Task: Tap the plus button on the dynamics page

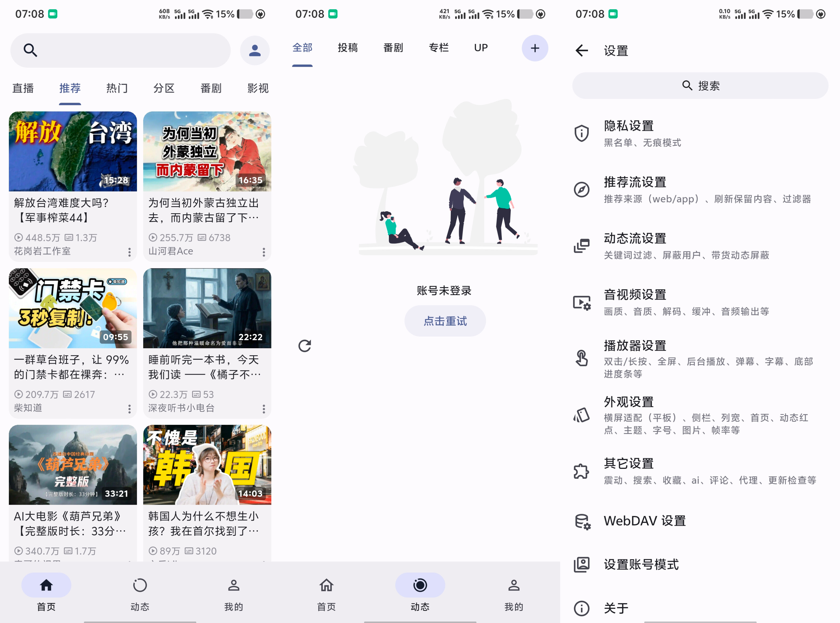Action: (535, 48)
